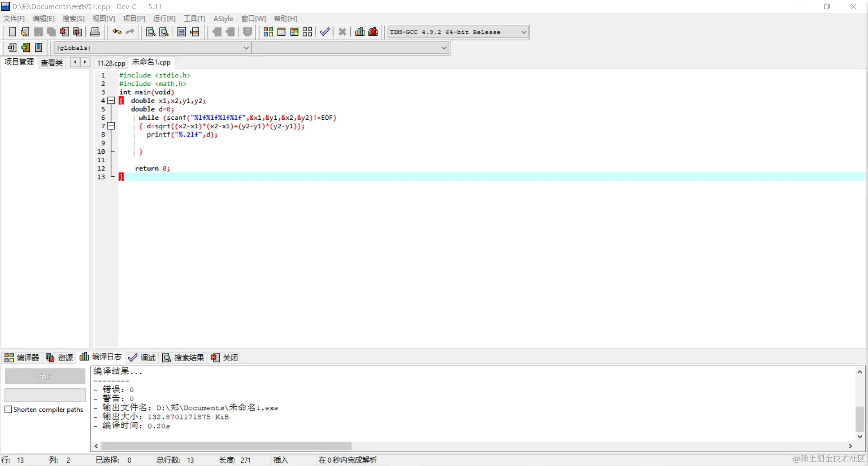Enable Shorten compiler paths checkbox
The width and height of the screenshot is (868, 466).
tap(8, 410)
